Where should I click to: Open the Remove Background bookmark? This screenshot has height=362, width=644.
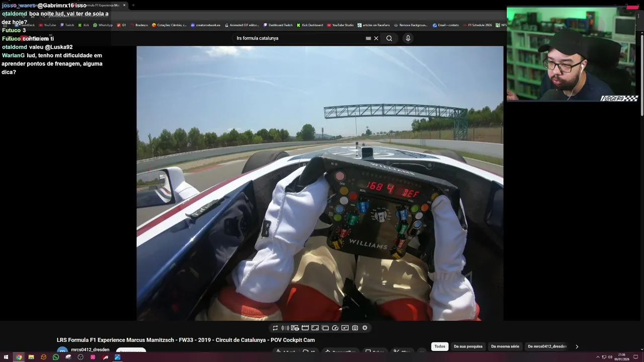click(411, 25)
